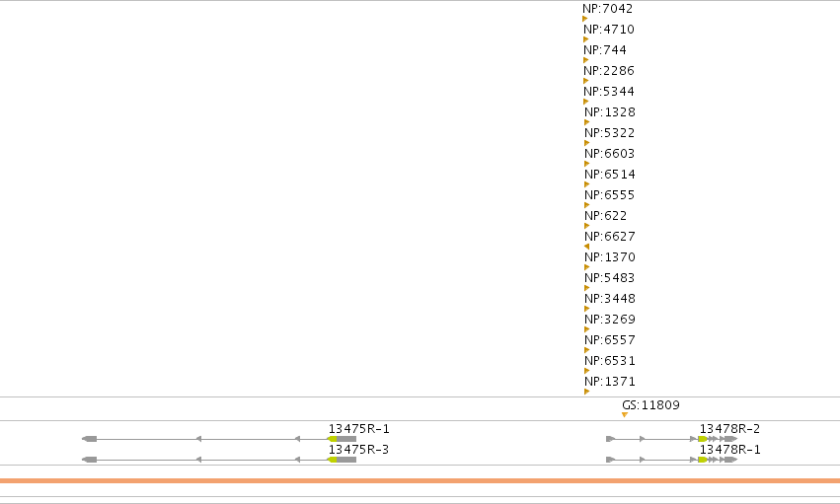Select the NP:6557 insertion label
840x504 pixels.
610,339
